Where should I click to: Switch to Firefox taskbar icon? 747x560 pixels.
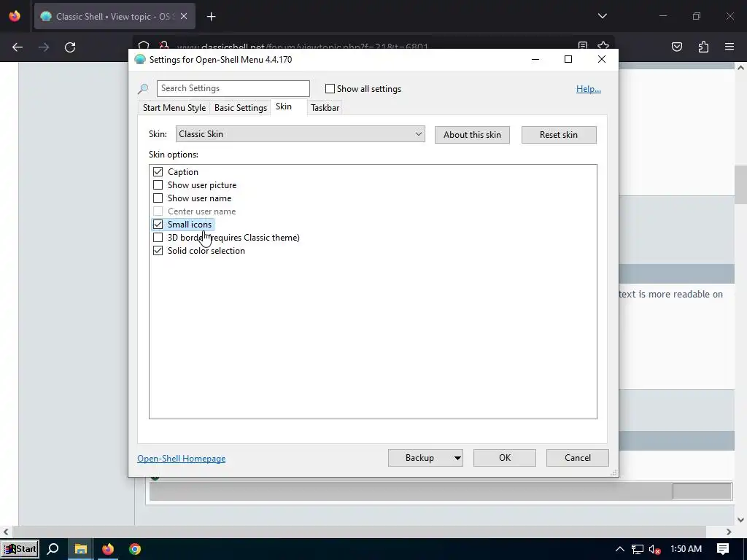pyautogui.click(x=108, y=549)
